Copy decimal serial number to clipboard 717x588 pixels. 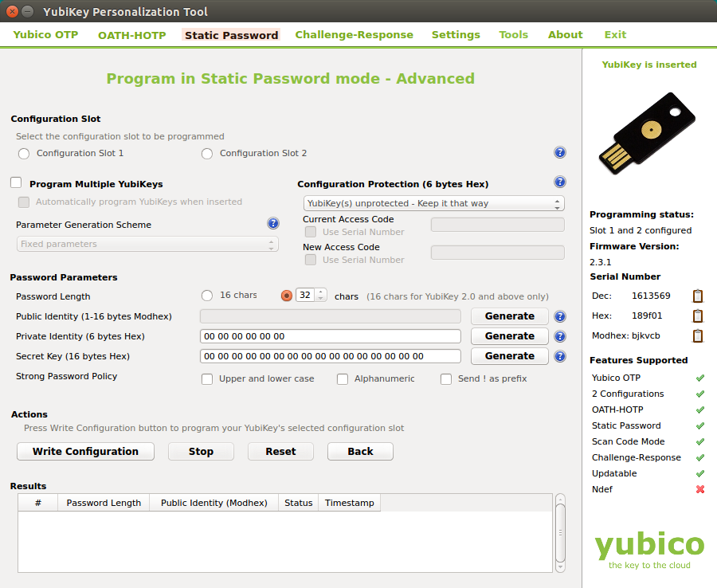698,296
